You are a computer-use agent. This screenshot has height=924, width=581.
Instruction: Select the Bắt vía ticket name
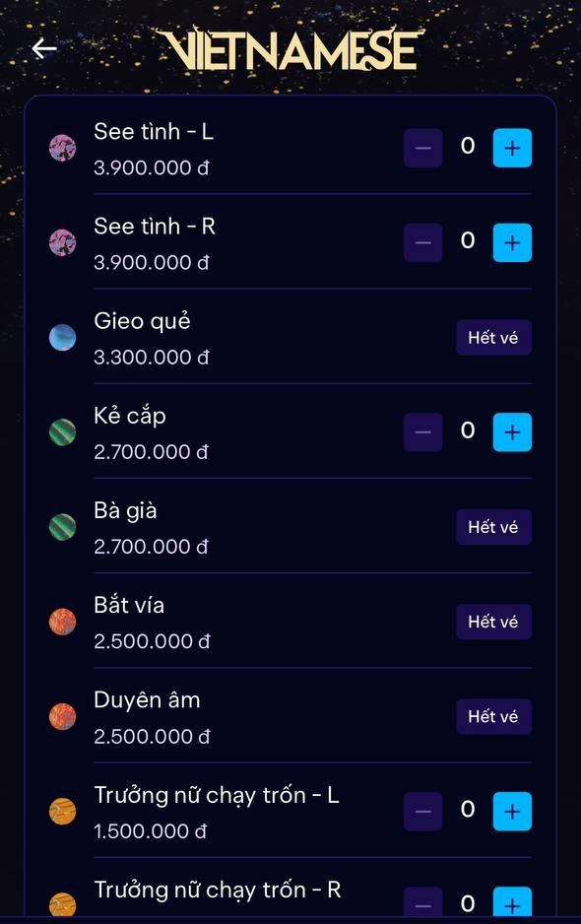click(129, 605)
